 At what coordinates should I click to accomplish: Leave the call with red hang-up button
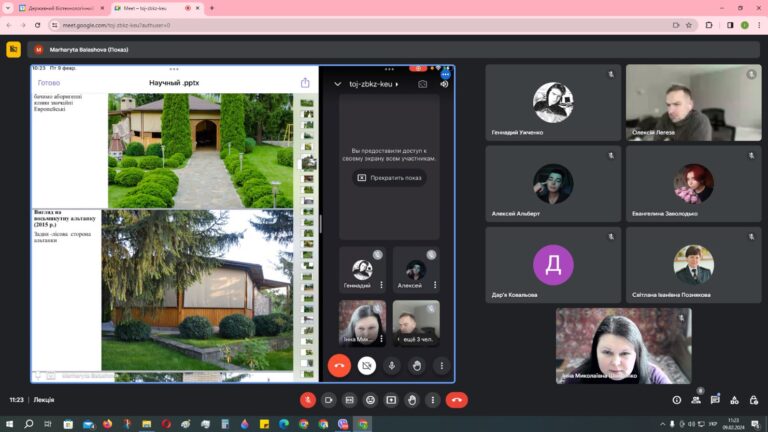click(x=457, y=400)
